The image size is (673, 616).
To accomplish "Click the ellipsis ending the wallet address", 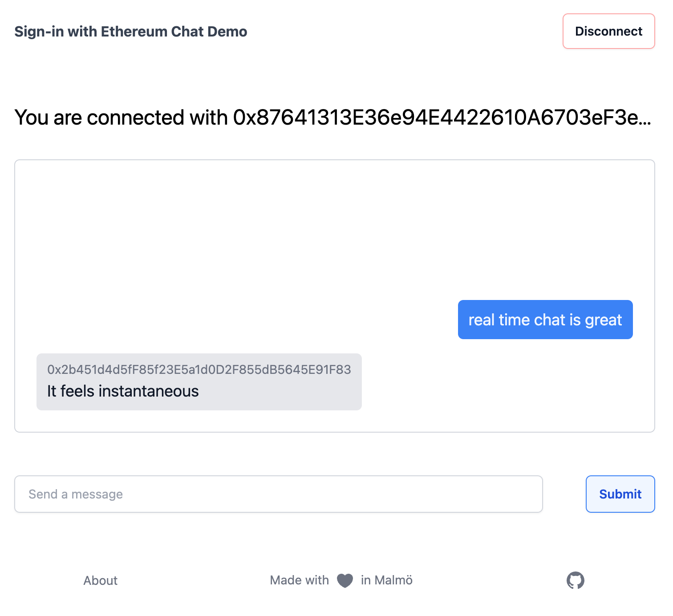I will (645, 120).
